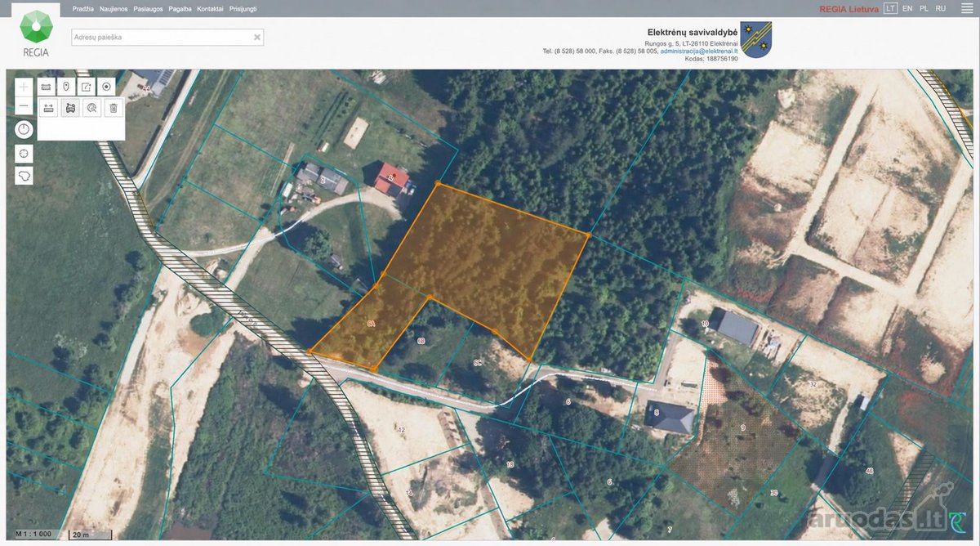Viewport: 980px width, 546px height.
Task: Click the crosshair center-map button
Action: 24,154
